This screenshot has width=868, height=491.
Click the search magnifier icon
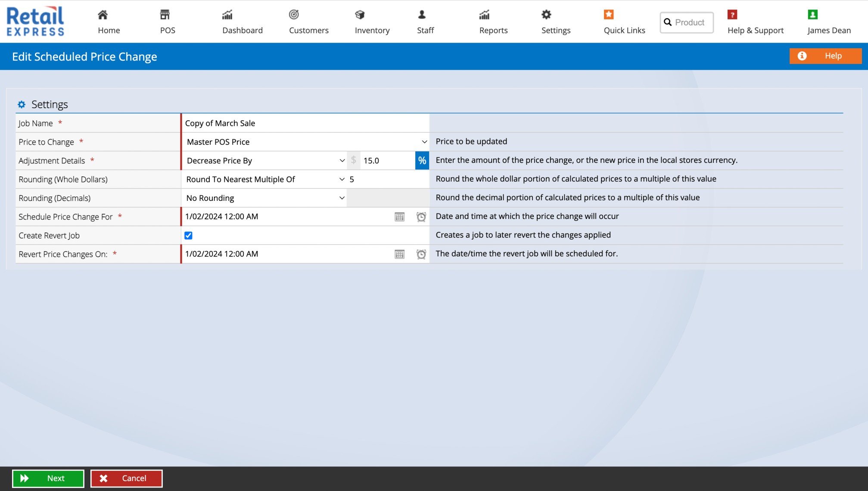pos(668,22)
